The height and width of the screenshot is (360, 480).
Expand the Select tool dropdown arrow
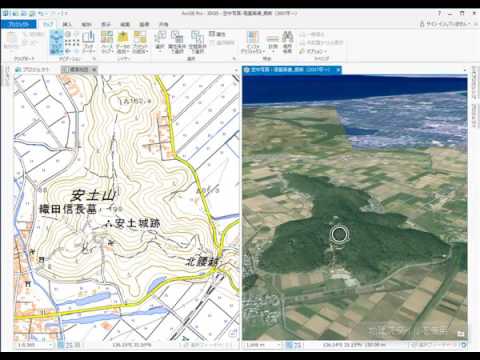coord(160,51)
